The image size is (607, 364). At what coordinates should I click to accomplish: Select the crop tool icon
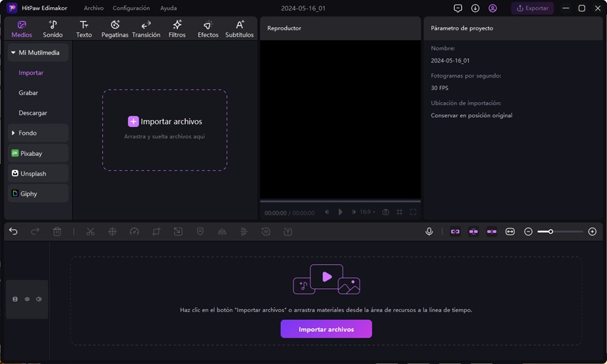tap(156, 232)
